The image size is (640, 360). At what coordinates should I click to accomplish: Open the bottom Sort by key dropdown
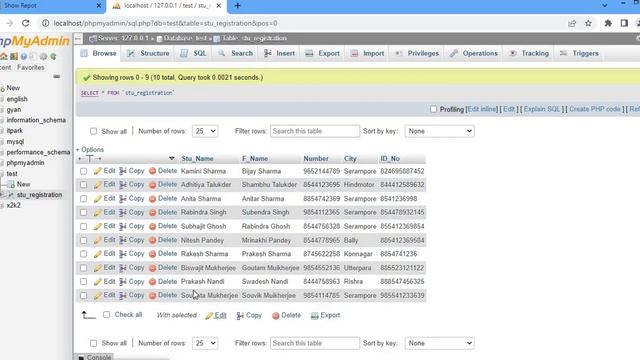pos(439,343)
